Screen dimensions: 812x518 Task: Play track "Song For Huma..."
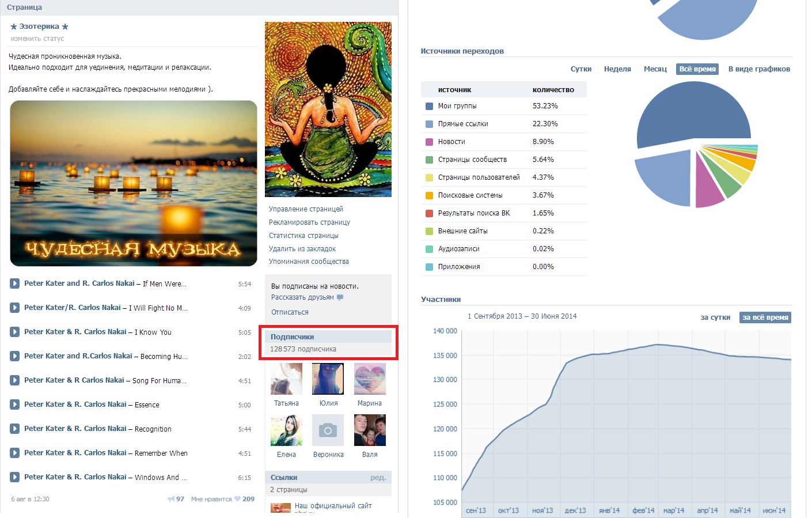point(15,380)
